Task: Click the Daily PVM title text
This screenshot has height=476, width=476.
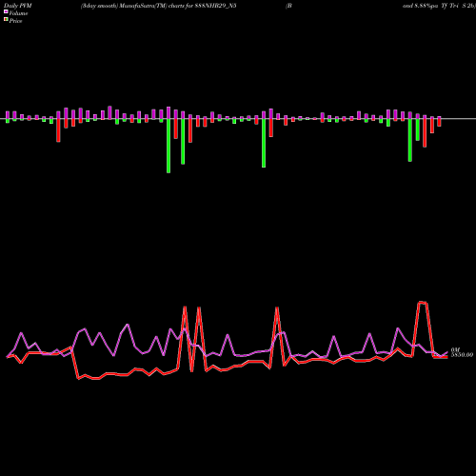Action: pyautogui.click(x=18, y=6)
